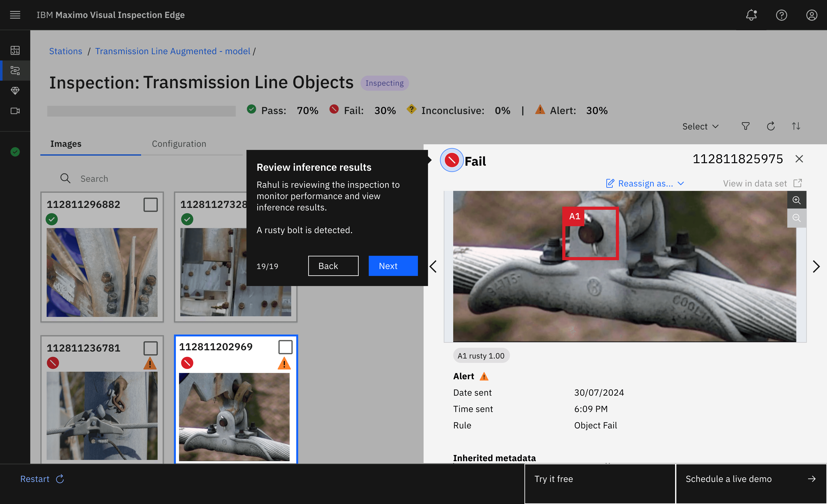Click the notifications bell icon
Screen dimensions: 827x504
(x=751, y=15)
